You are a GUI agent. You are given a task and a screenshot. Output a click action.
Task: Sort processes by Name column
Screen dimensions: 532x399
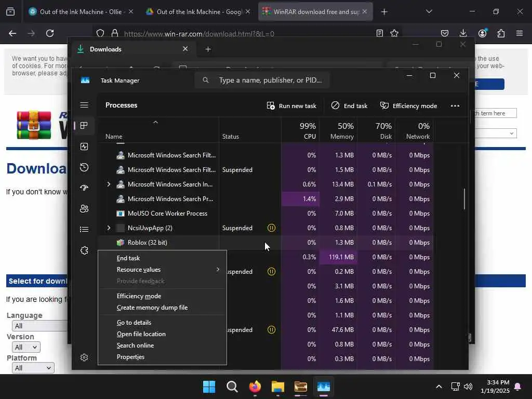point(114,137)
